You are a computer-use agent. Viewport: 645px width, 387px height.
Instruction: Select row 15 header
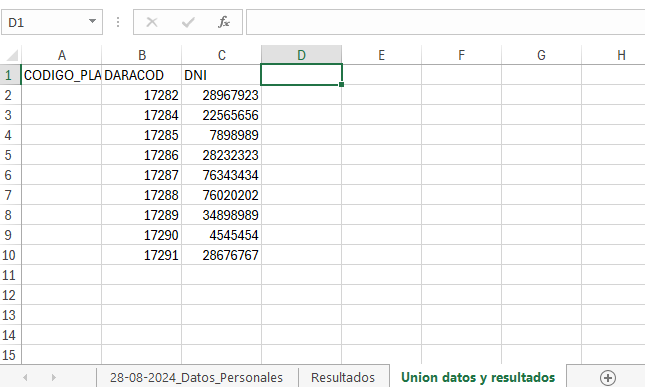10,355
